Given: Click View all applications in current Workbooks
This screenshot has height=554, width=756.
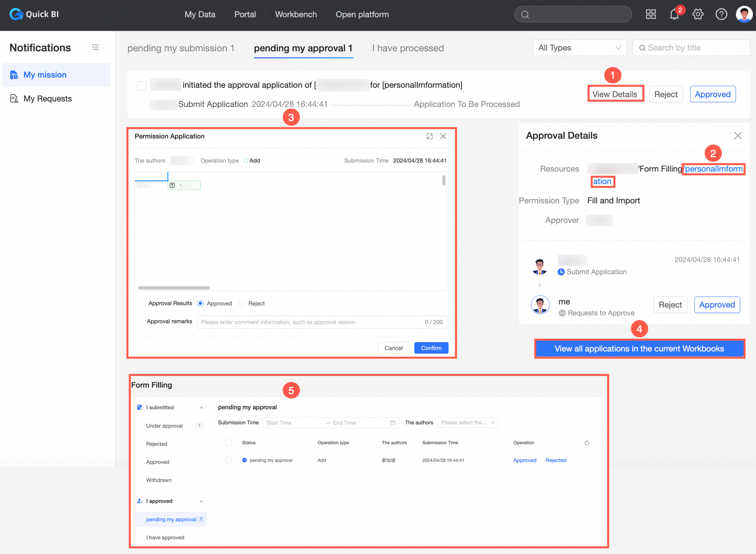Looking at the screenshot, I should [x=639, y=348].
